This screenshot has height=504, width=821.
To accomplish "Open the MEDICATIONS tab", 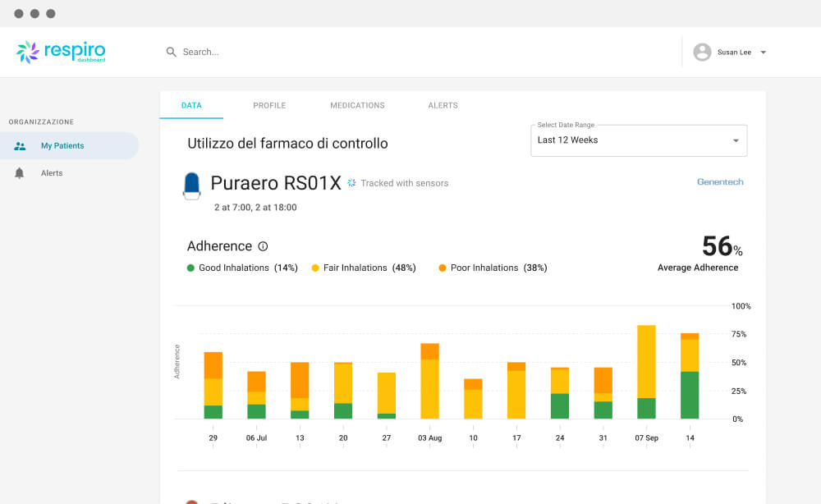I will click(358, 105).
